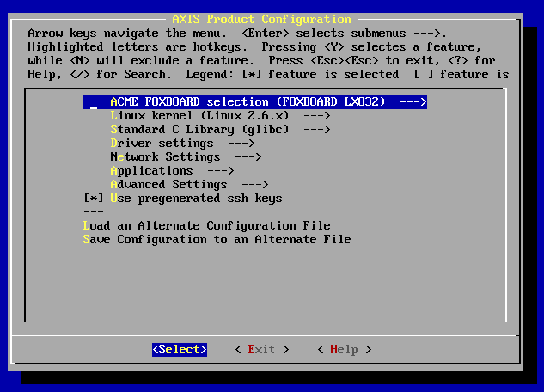Click arrow after Linux 2.6.x
The image size is (544, 392).
[x=317, y=115]
